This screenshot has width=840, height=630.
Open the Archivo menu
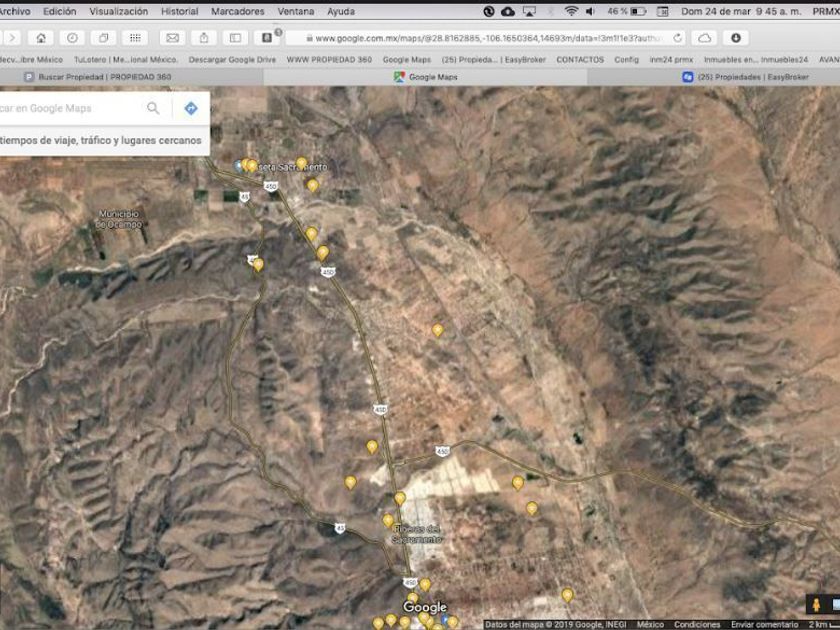[x=15, y=11]
